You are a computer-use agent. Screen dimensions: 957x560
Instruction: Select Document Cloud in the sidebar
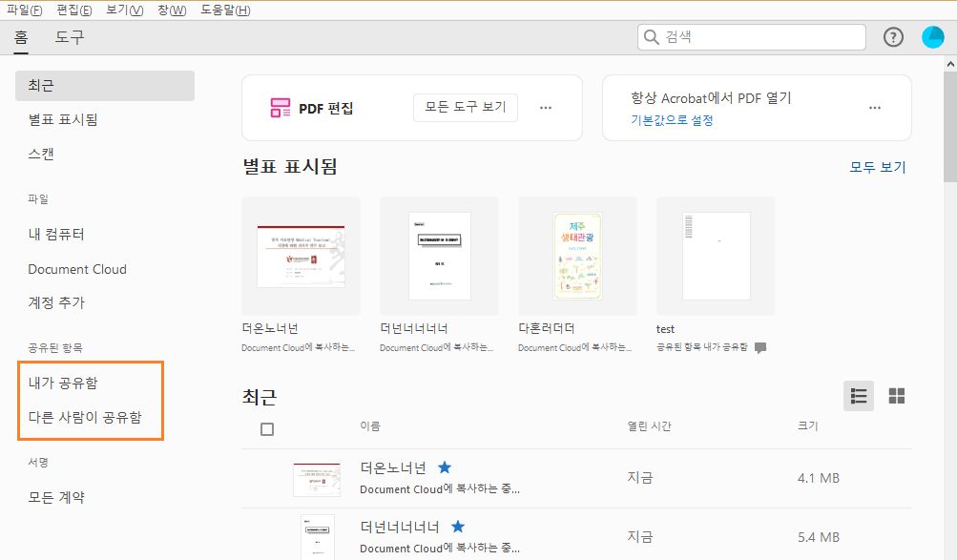[75, 269]
